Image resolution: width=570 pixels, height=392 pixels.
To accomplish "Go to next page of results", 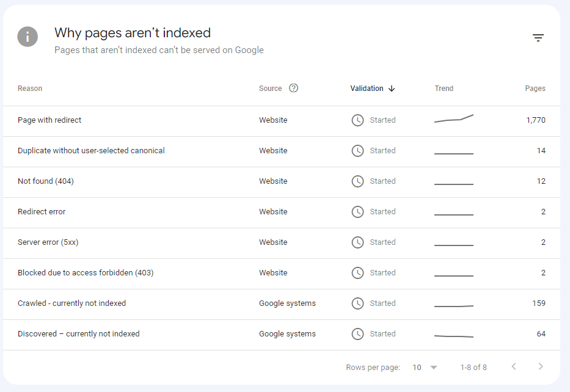I will point(540,367).
